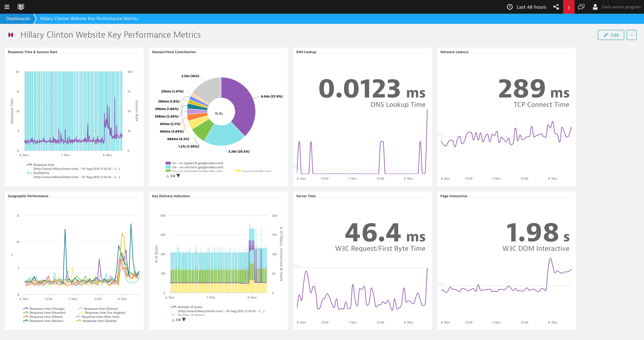Go to previous legend page in Domain/Host Contribution
This screenshot has width=644, height=340.
coord(167,176)
